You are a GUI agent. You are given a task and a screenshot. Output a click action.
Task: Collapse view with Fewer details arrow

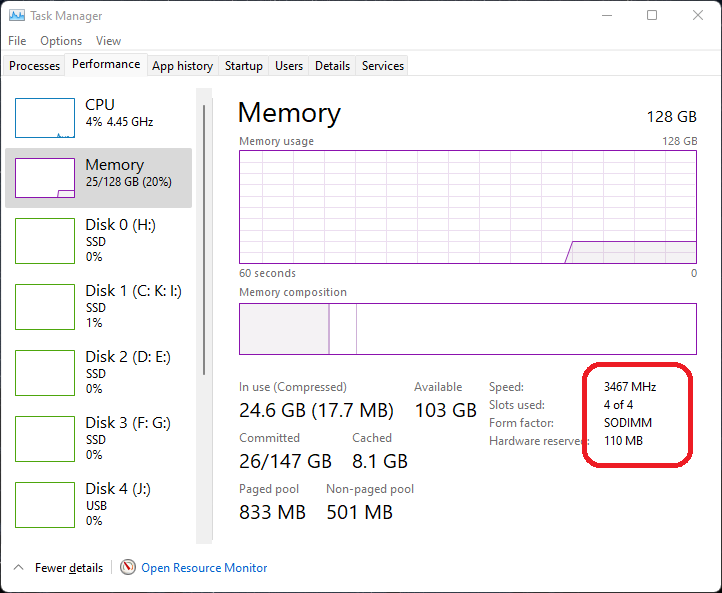(x=17, y=568)
